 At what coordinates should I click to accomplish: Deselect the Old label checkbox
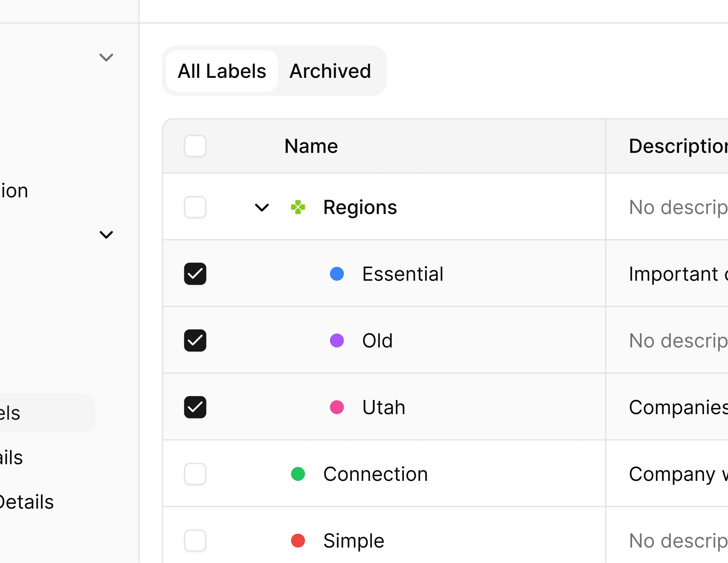tap(195, 340)
